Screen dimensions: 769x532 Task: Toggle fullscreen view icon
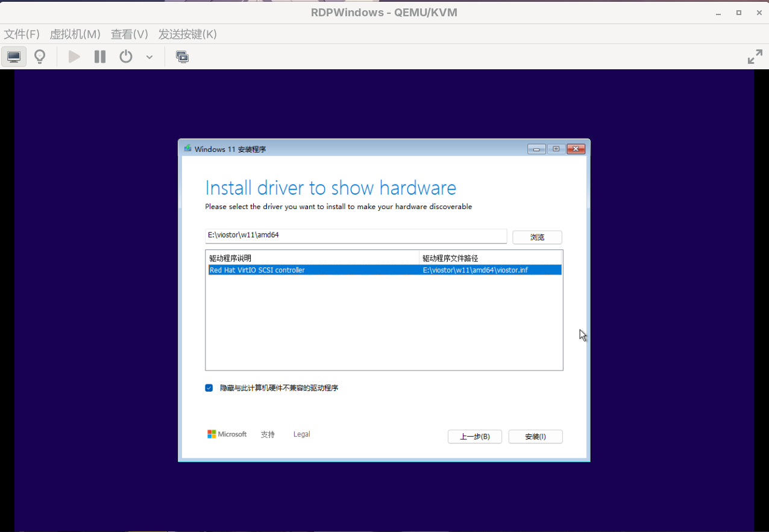pos(755,57)
